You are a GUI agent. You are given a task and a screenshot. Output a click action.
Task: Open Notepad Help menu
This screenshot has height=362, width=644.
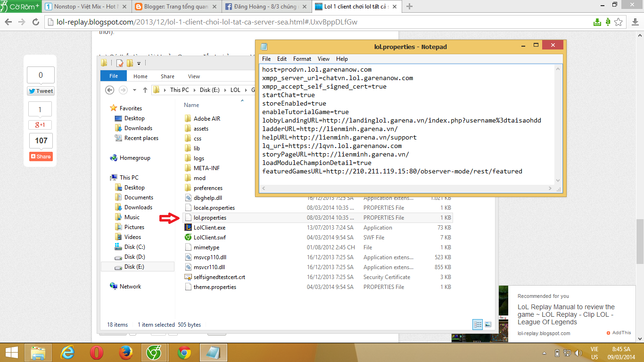point(342,59)
